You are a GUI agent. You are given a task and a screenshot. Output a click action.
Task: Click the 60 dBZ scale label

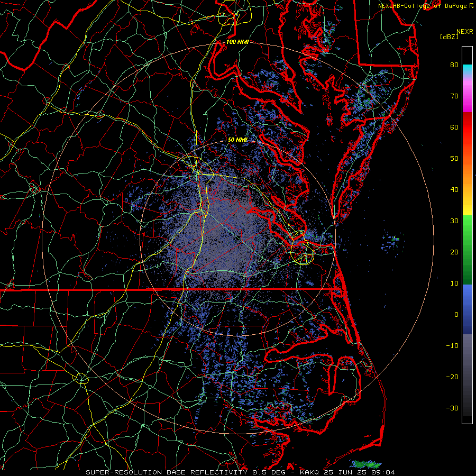454,127
